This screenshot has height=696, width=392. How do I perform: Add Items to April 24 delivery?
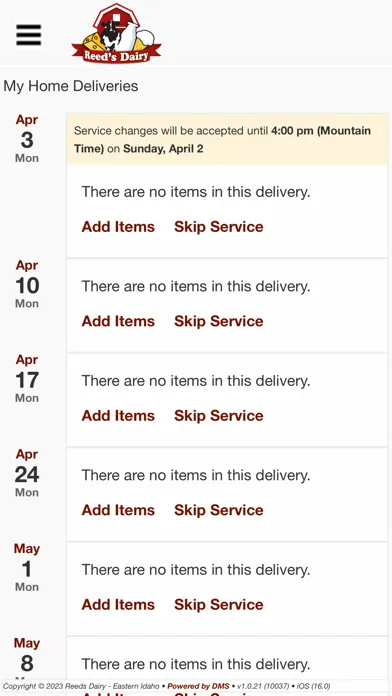(118, 510)
